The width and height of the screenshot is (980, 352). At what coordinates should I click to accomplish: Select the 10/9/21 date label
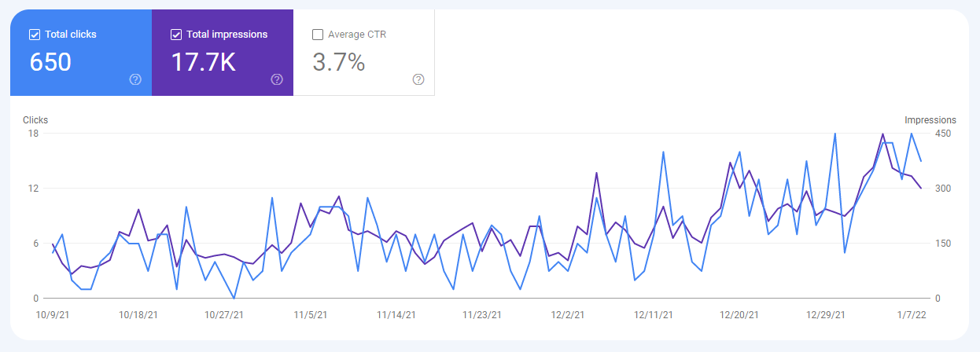point(53,315)
